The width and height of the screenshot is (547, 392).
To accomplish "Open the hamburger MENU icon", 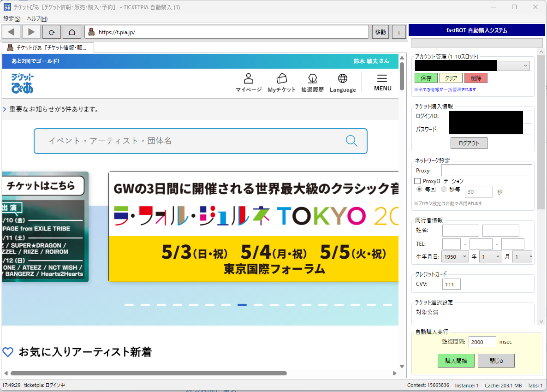I will pos(382,78).
